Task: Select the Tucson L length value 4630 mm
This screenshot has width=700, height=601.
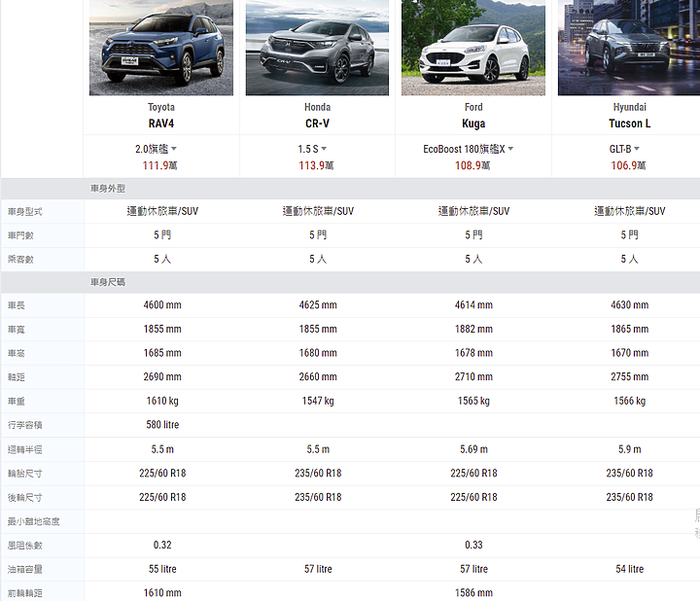Action: click(x=629, y=305)
